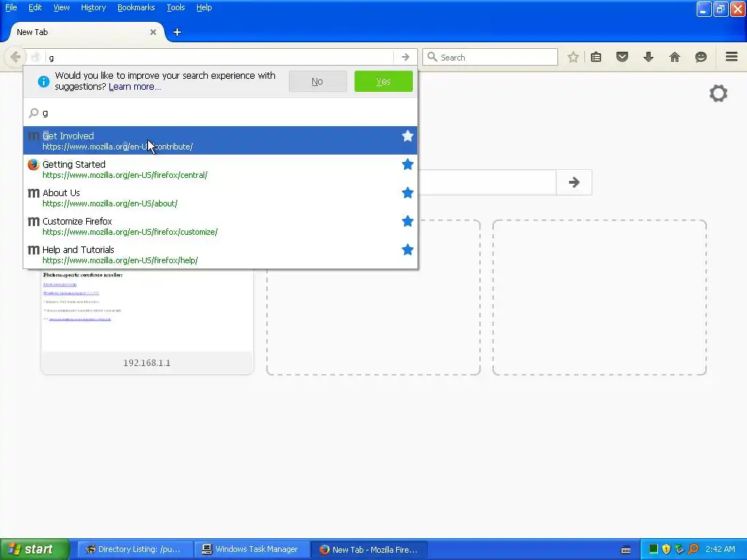This screenshot has height=560, width=747.
Task: Open the Help menu
Action: coord(204,7)
